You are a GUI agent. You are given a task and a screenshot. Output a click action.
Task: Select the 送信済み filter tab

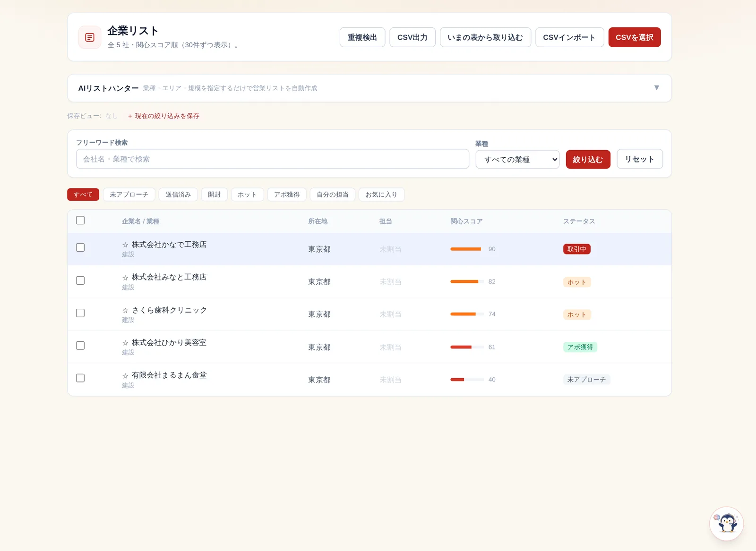[178, 195]
